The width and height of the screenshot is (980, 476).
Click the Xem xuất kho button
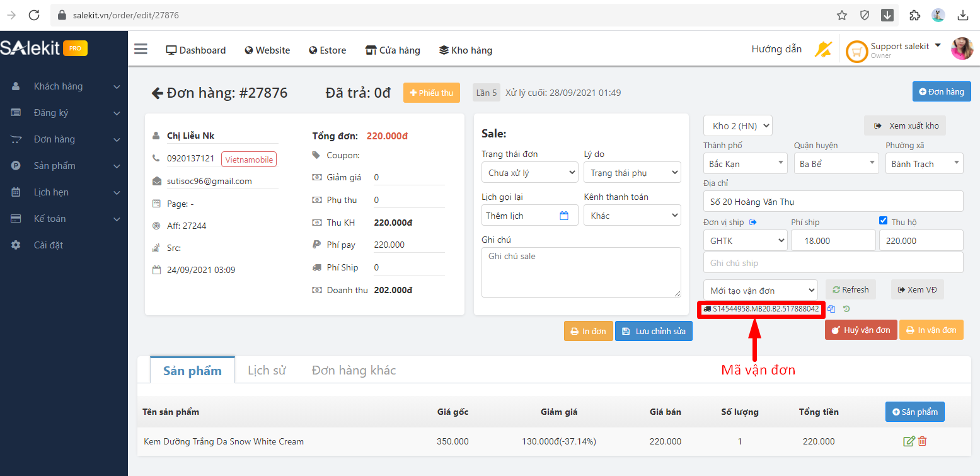click(905, 125)
